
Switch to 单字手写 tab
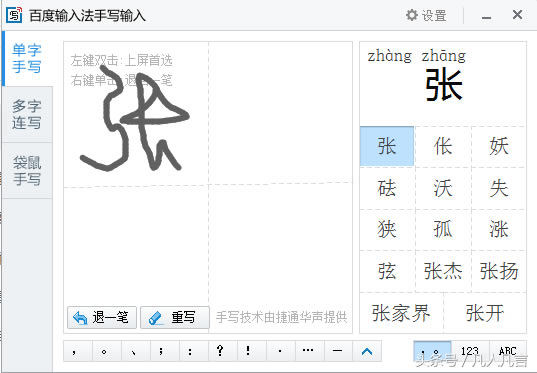pyautogui.click(x=27, y=59)
